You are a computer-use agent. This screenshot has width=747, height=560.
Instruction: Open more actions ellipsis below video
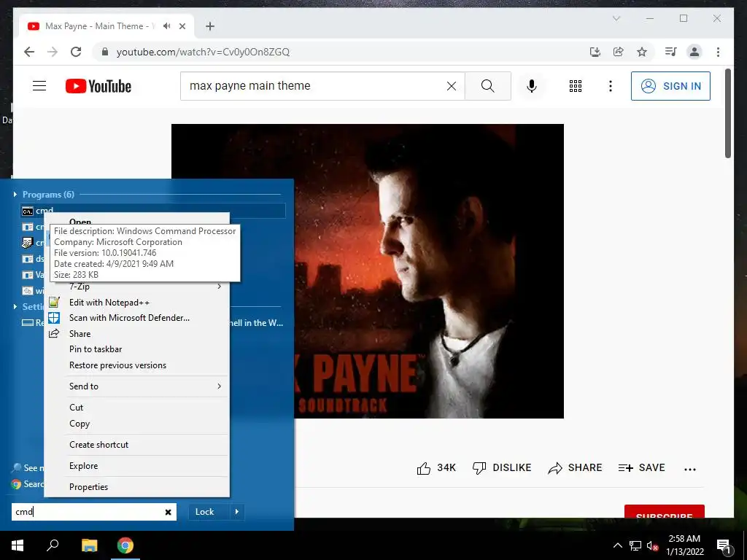click(x=690, y=469)
